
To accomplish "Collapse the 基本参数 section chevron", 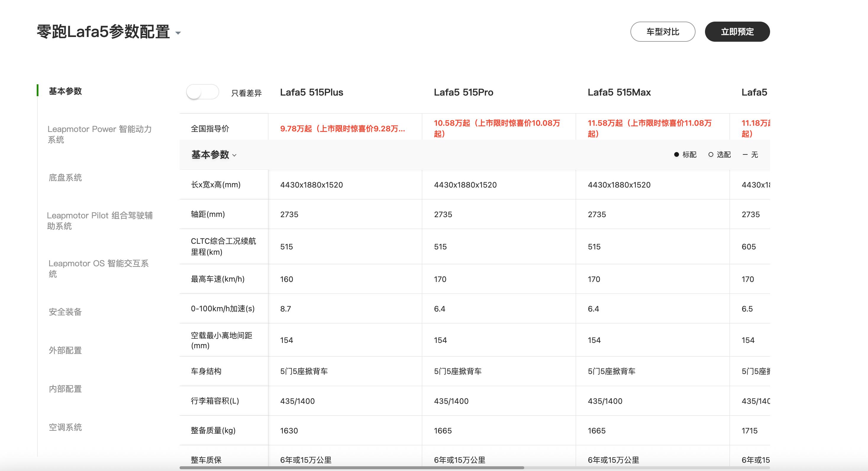I will [235, 155].
